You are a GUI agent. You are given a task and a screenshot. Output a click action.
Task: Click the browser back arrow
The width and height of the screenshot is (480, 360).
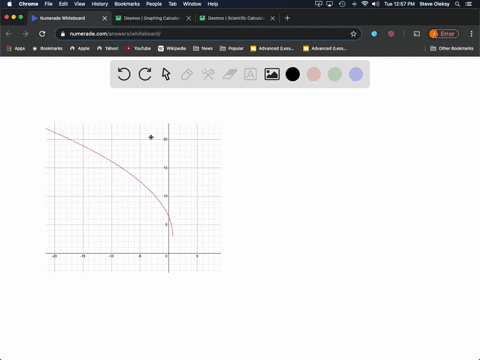[x=9, y=34]
